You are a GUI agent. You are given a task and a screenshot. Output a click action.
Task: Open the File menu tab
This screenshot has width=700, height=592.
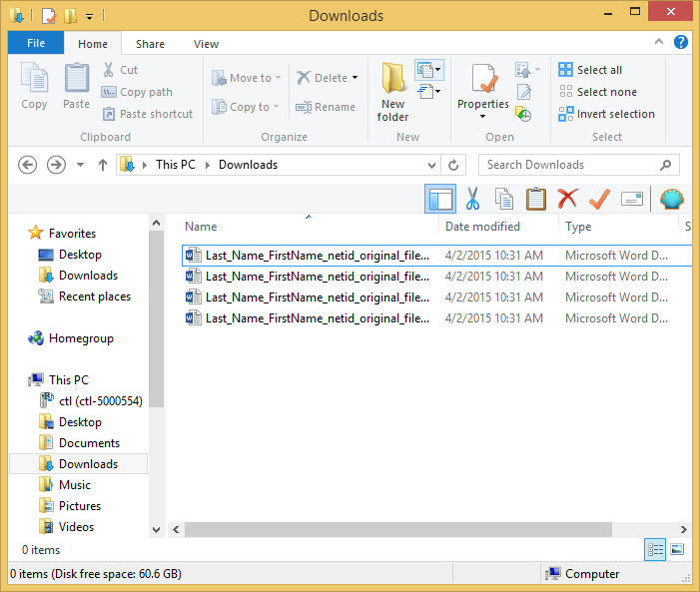click(x=36, y=43)
